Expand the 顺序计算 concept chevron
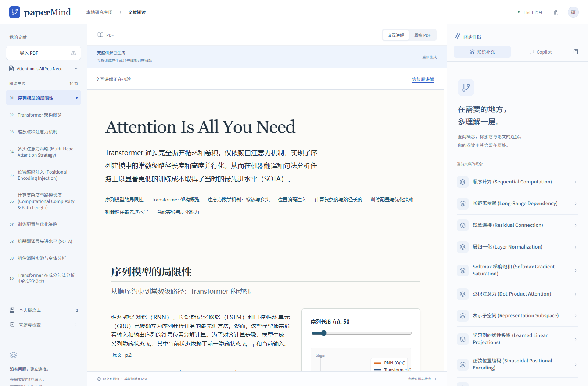588x386 pixels. (x=576, y=182)
